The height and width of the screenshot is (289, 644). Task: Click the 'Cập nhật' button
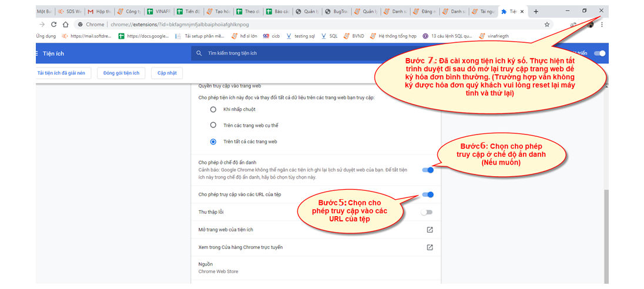[x=166, y=73]
